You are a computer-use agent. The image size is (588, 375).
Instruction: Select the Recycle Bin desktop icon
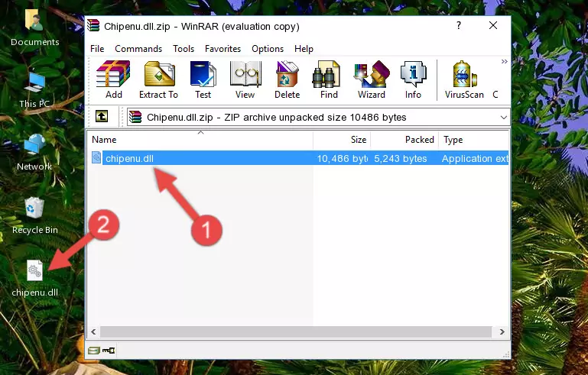(x=35, y=216)
